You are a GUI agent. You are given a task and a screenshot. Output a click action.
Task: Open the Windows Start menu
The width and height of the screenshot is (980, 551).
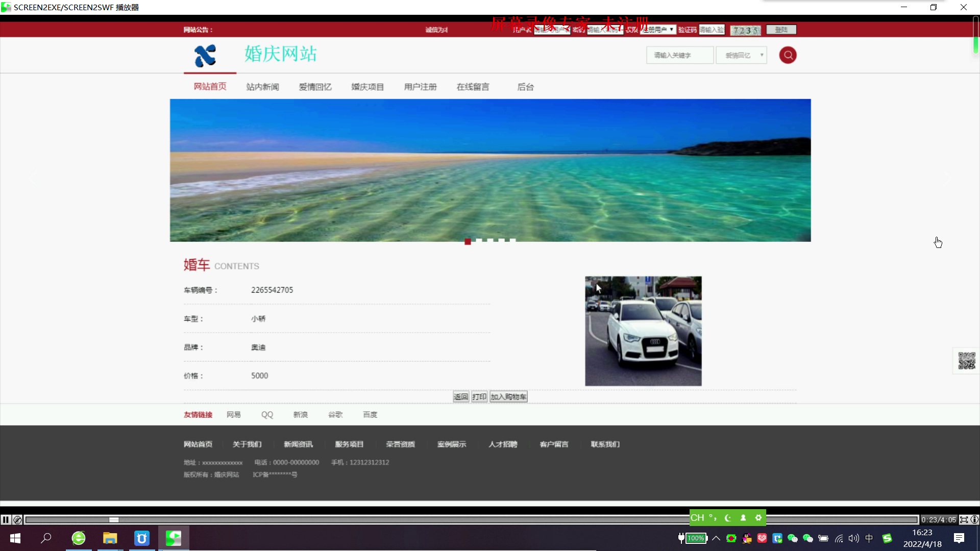pos(15,538)
